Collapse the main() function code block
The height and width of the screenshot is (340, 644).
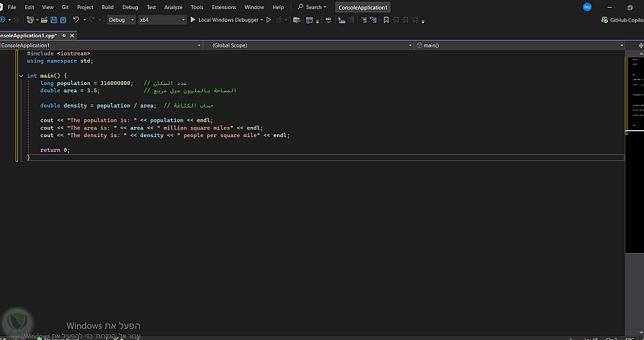pos(21,76)
